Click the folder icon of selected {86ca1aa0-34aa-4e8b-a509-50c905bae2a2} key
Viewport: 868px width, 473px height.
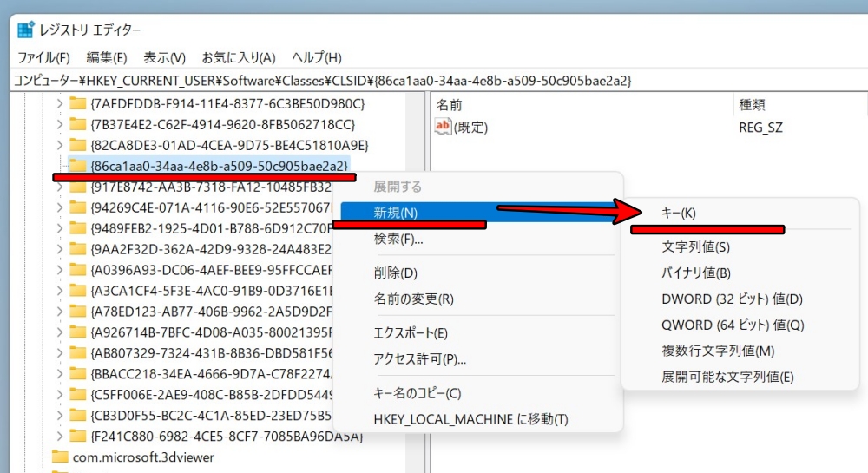point(78,166)
